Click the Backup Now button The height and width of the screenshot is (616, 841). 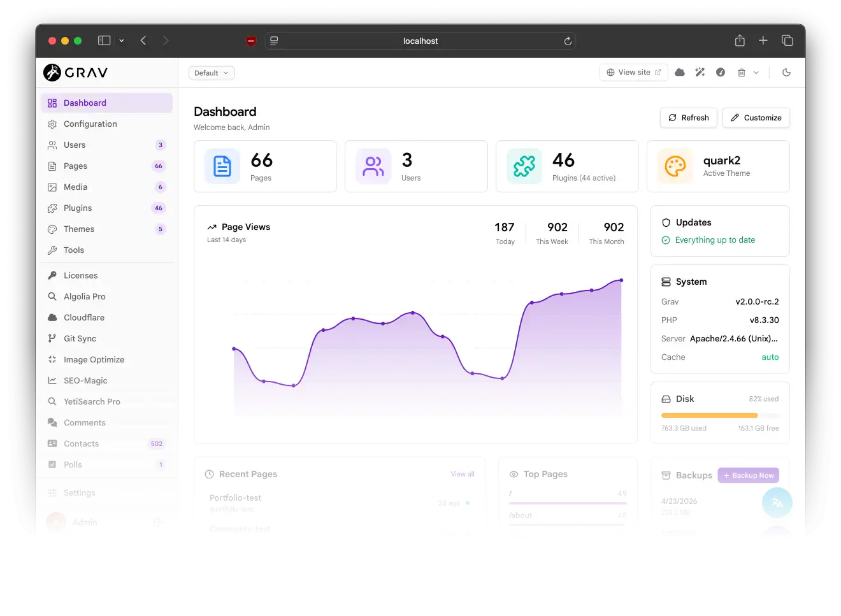(x=749, y=475)
